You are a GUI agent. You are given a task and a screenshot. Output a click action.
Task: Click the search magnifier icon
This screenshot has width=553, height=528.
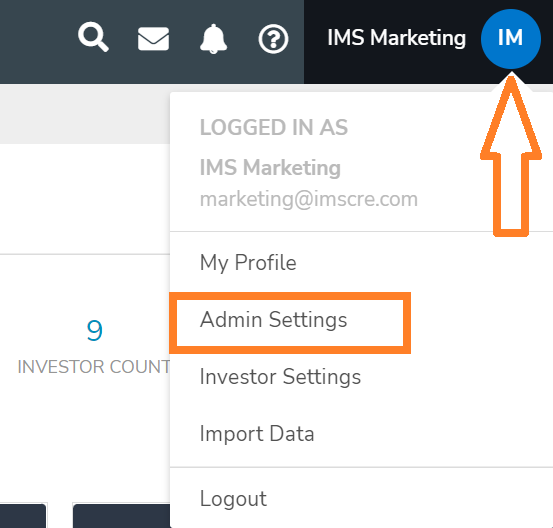[x=93, y=37]
